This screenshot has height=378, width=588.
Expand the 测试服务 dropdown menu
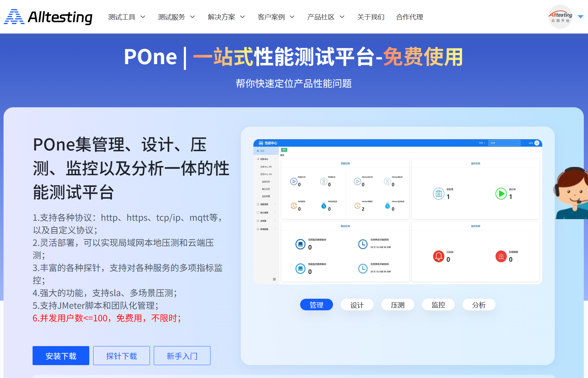(x=176, y=17)
